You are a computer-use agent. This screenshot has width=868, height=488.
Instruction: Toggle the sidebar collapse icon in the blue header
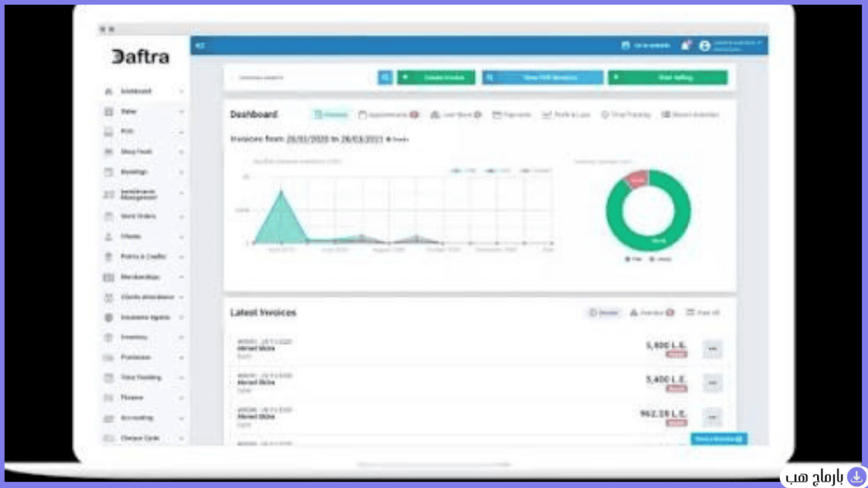(200, 46)
